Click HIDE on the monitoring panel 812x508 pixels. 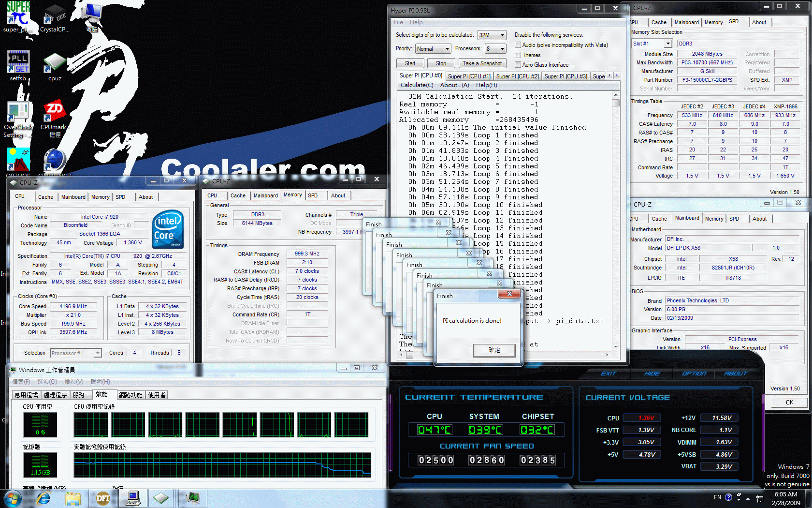(652, 374)
